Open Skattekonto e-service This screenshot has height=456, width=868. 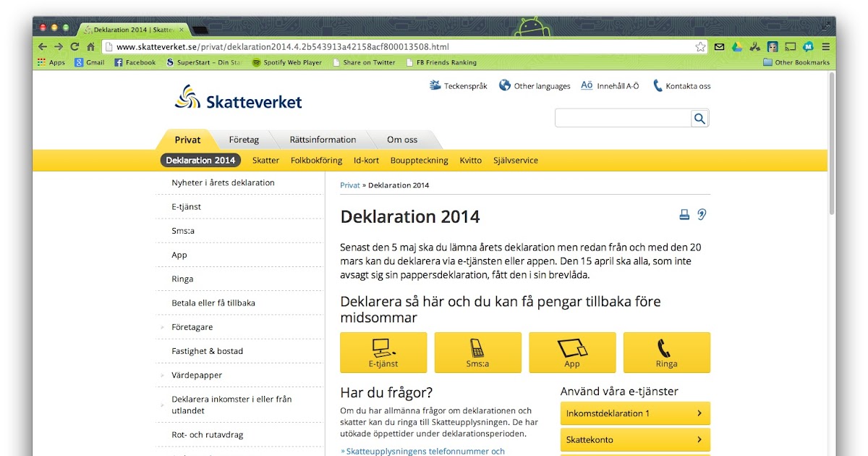click(635, 439)
